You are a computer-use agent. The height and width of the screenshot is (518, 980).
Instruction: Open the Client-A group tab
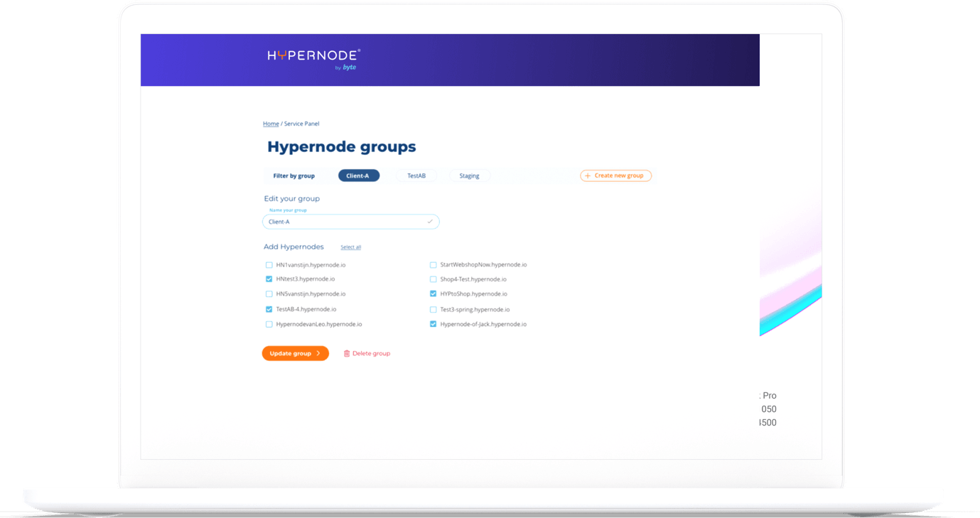[x=359, y=176]
